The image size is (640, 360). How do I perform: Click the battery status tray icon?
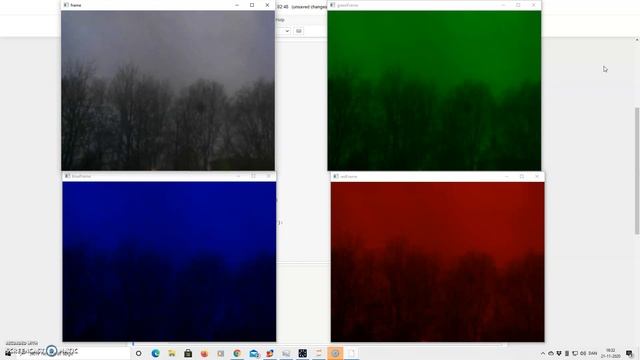pyautogui.click(x=567, y=353)
